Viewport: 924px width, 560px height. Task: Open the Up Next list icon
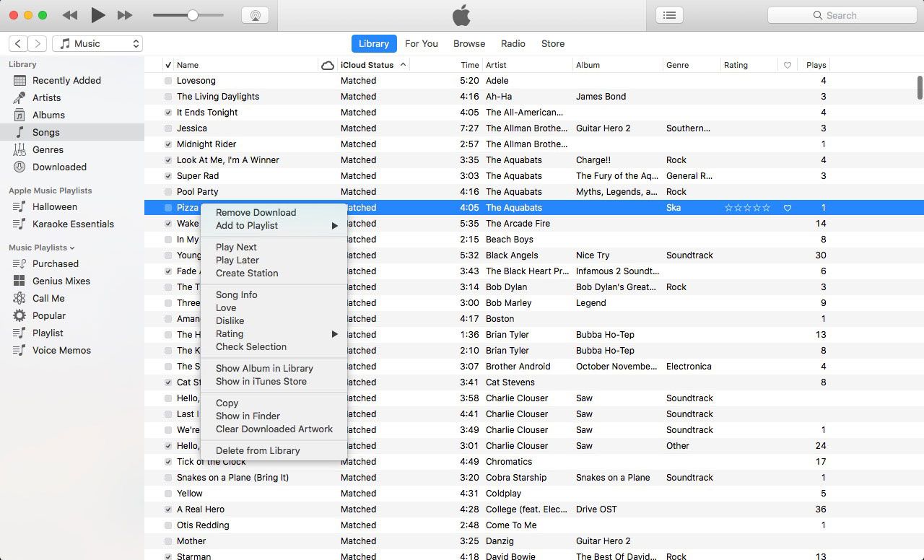(670, 15)
